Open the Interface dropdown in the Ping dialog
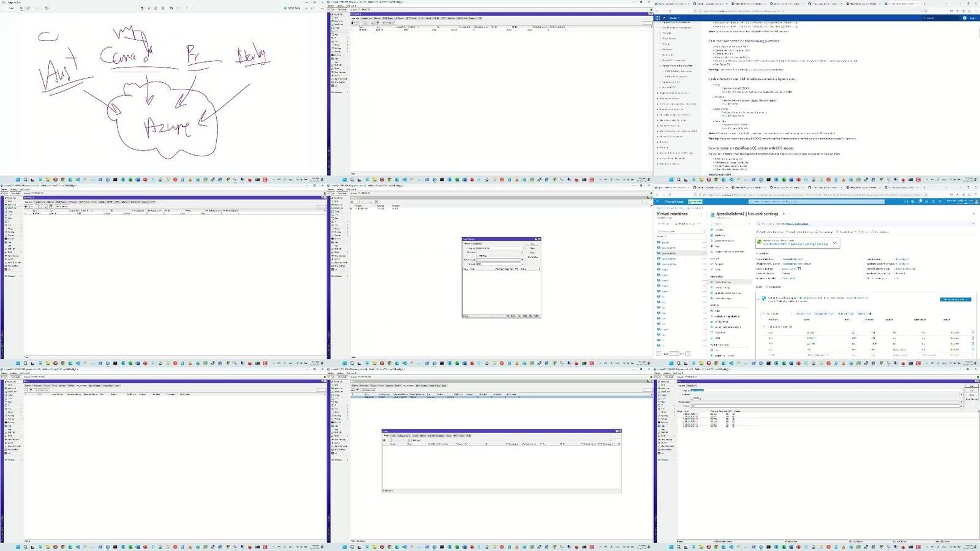This screenshot has width=980, height=551. (522, 252)
